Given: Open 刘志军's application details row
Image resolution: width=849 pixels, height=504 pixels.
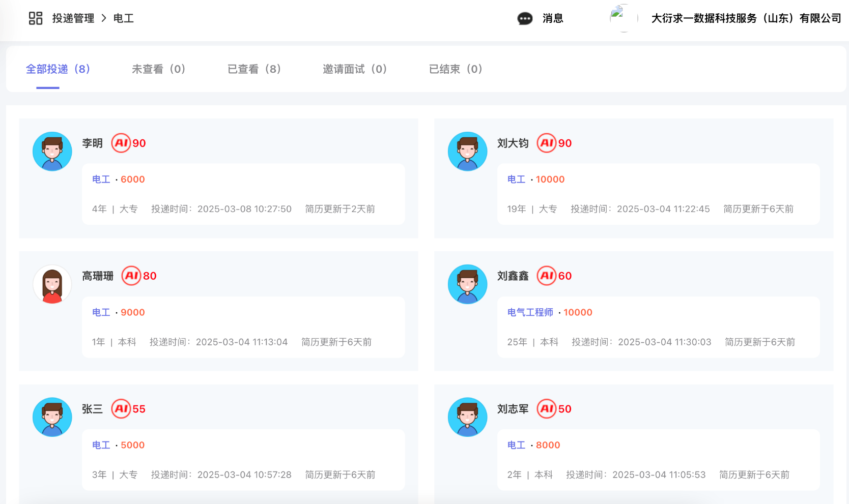Looking at the screenshot, I should tap(658, 460).
